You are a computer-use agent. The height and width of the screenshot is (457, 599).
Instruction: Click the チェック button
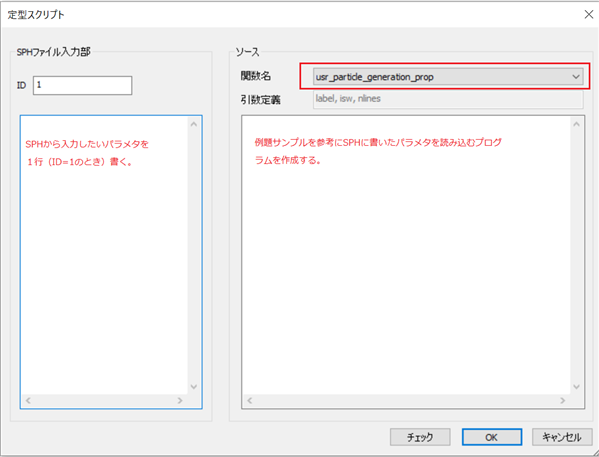coord(420,437)
